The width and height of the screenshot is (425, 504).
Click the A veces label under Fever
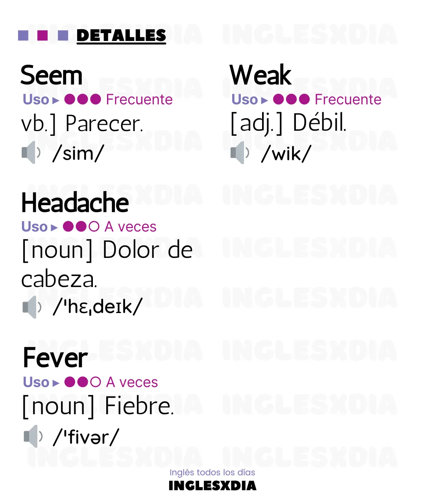point(132,382)
